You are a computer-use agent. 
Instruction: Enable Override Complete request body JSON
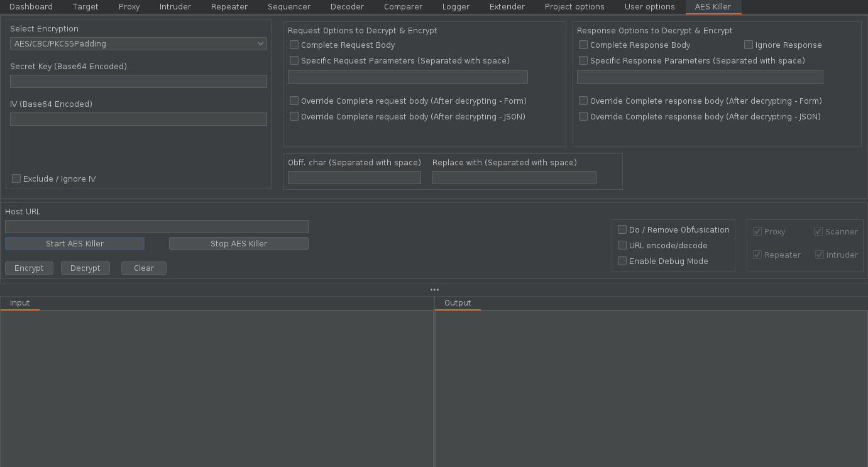tap(294, 116)
